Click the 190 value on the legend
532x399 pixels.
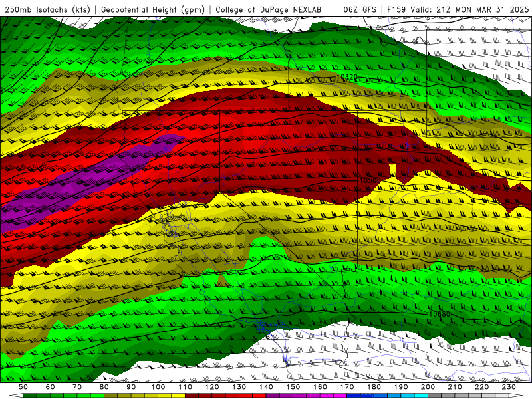point(401,387)
